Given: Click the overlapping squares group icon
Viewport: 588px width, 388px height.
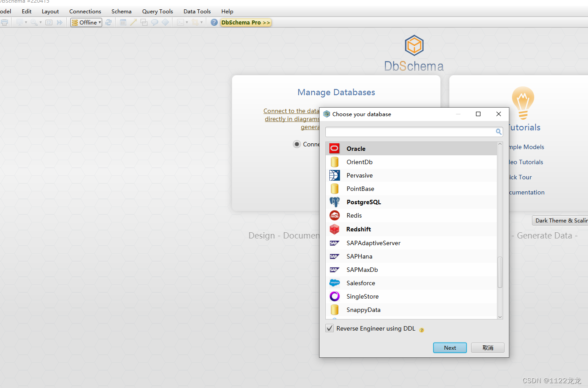Looking at the screenshot, I should (x=144, y=22).
